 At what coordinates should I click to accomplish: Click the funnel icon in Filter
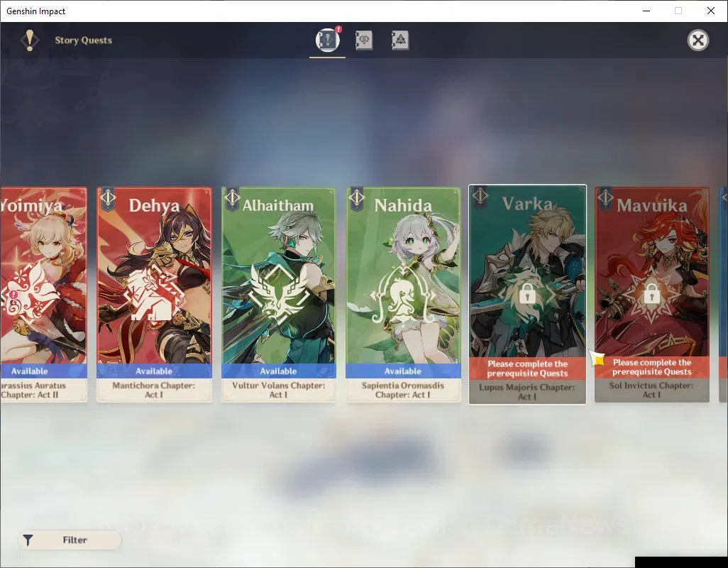coord(28,540)
